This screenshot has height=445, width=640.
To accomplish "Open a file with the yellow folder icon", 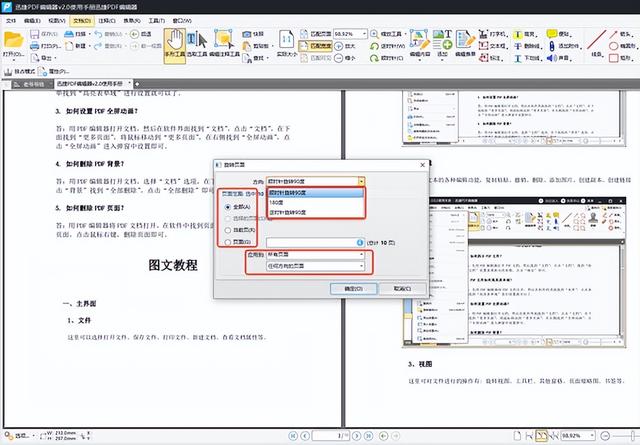I will [x=13, y=40].
